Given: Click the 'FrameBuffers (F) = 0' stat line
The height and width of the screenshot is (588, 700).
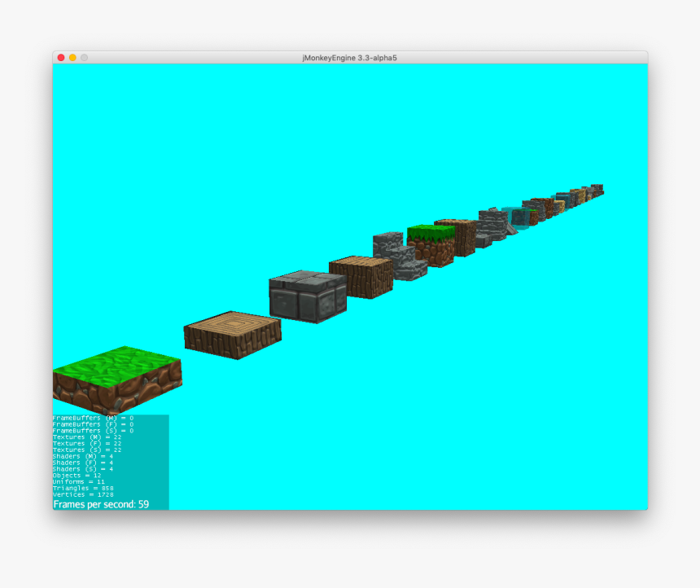Looking at the screenshot, I should [x=93, y=424].
